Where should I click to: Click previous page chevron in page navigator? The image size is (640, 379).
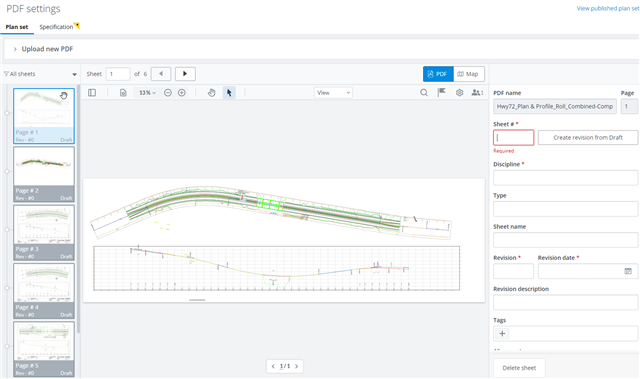coord(273,366)
